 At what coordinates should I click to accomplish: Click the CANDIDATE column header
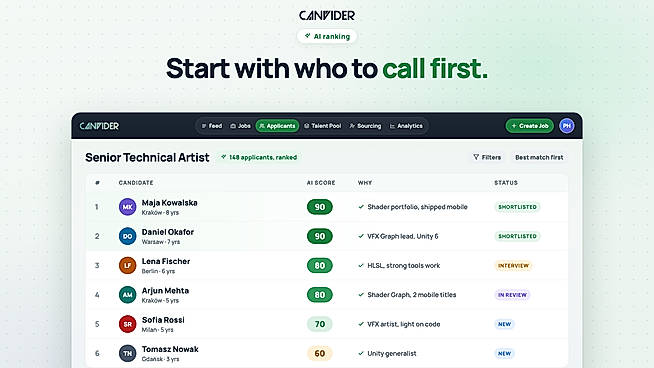[x=136, y=183]
